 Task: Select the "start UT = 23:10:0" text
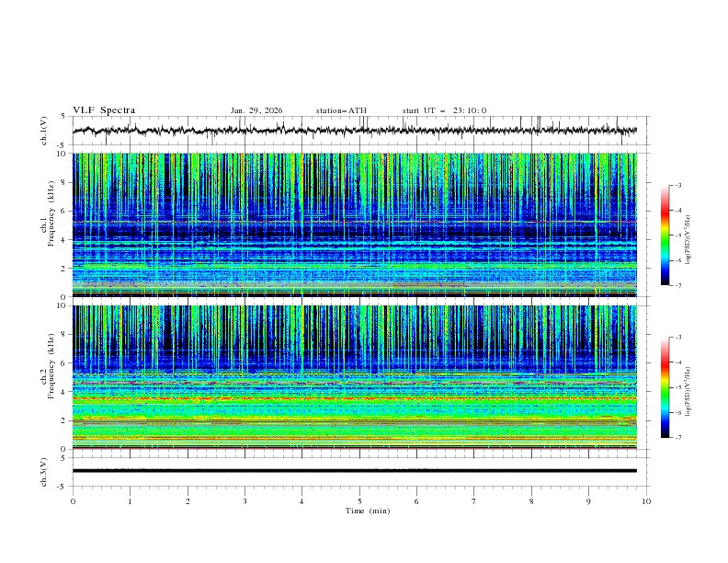coord(445,110)
